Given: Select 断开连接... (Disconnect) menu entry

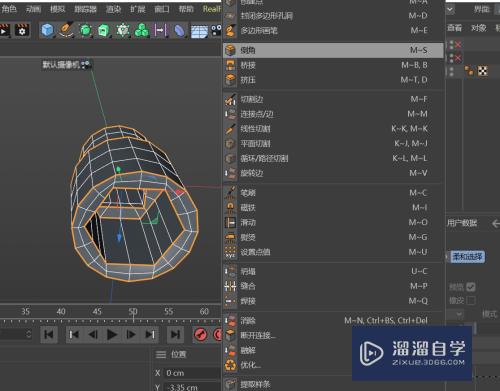Looking at the screenshot, I should pyautogui.click(x=288, y=335).
